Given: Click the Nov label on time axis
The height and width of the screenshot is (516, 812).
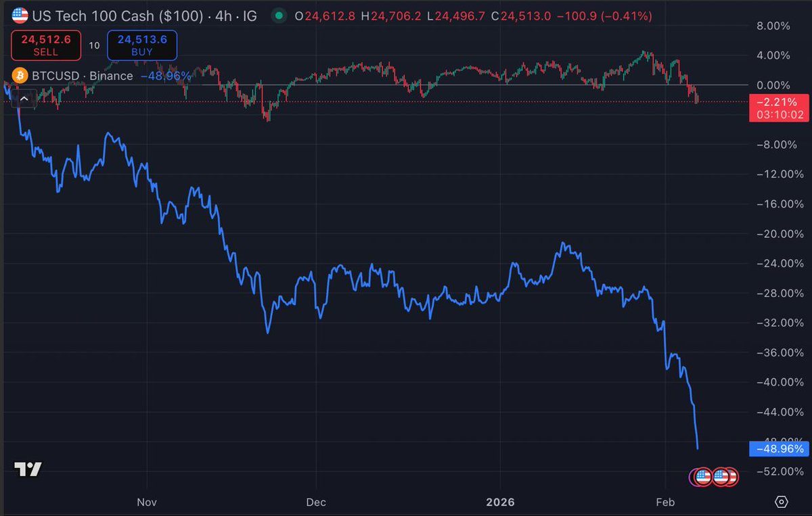Looking at the screenshot, I should pyautogui.click(x=147, y=502).
